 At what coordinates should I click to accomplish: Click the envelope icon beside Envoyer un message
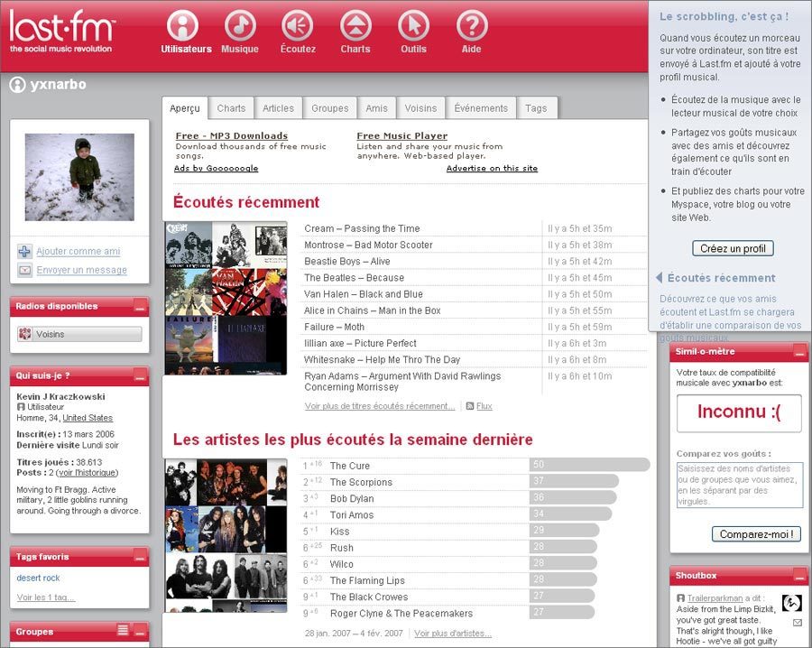(24, 270)
